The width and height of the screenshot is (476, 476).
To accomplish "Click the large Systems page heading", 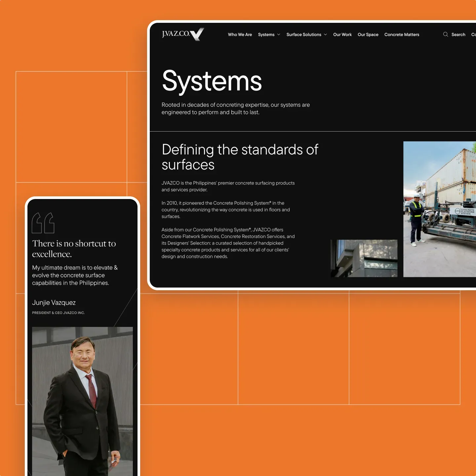I will click(x=212, y=81).
